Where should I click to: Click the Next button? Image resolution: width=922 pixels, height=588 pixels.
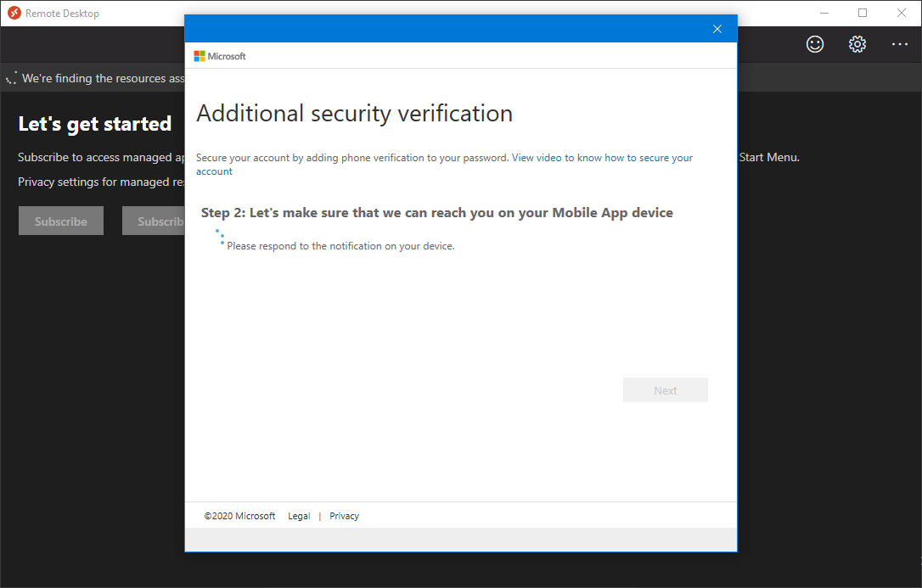(x=665, y=390)
